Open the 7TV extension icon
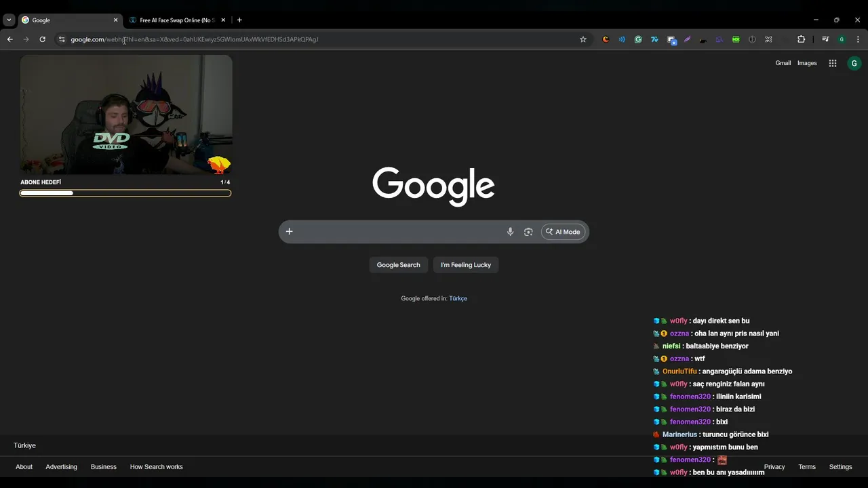The width and height of the screenshot is (868, 488). [654, 39]
